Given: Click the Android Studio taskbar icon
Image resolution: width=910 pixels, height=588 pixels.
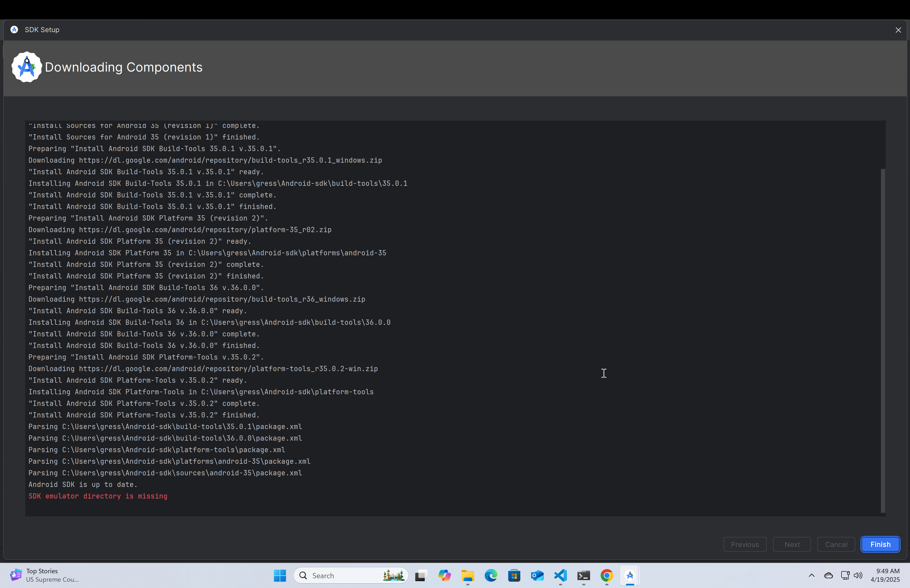Looking at the screenshot, I should [x=630, y=575].
